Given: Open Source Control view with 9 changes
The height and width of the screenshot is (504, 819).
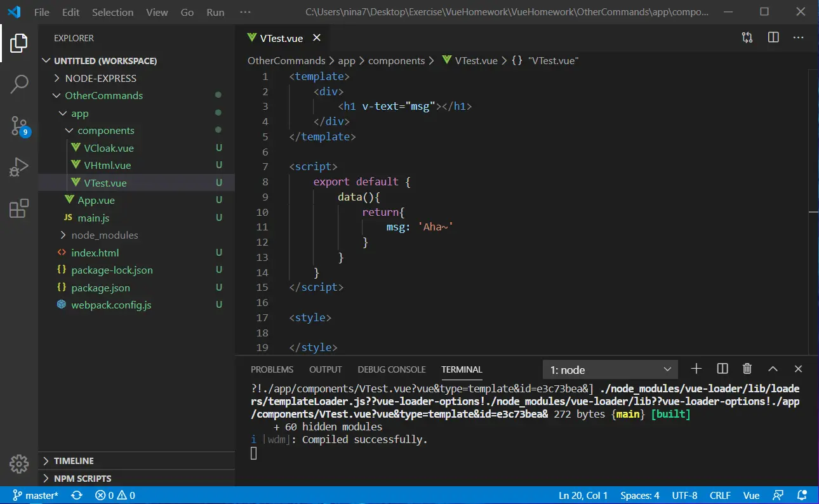Looking at the screenshot, I should tap(19, 126).
